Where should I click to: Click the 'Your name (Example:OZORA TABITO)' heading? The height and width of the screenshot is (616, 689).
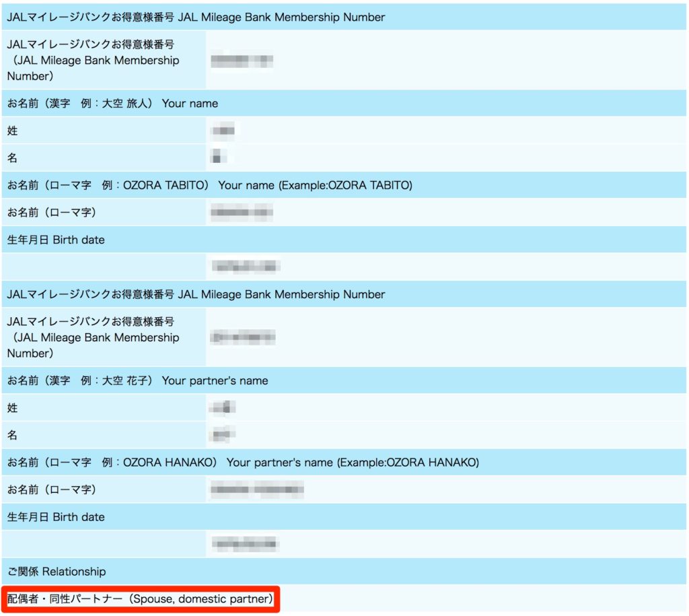344,185
